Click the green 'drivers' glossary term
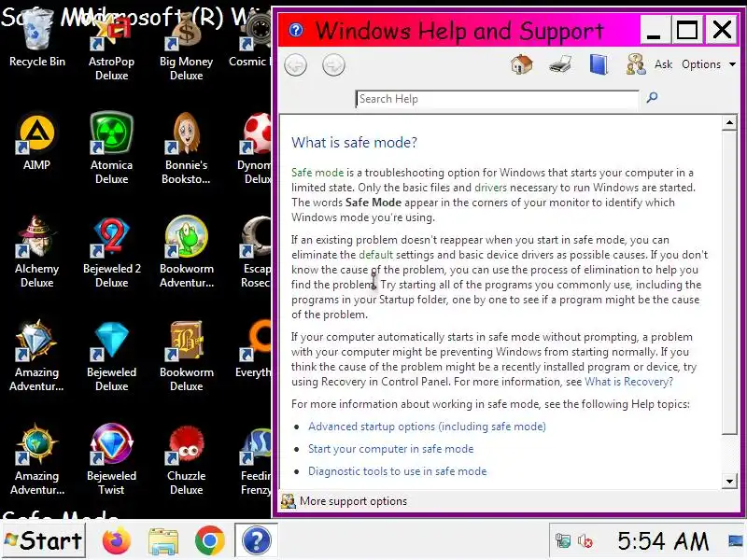The width and height of the screenshot is (747, 560). click(491, 188)
